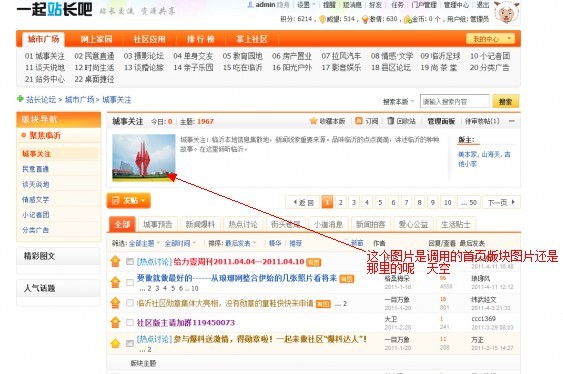The height and width of the screenshot is (374, 563).
Task: Tick checkbox for 要做就做最好的 thread
Action: point(130,282)
